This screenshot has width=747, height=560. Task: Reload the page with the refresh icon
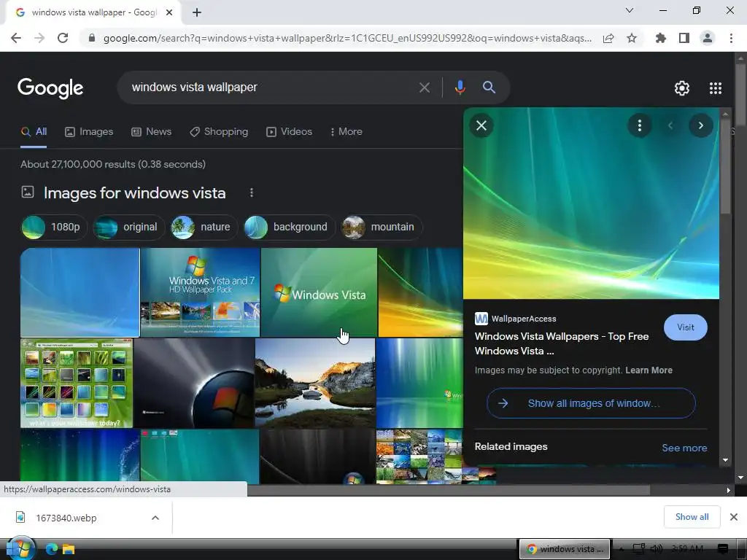pos(63,38)
